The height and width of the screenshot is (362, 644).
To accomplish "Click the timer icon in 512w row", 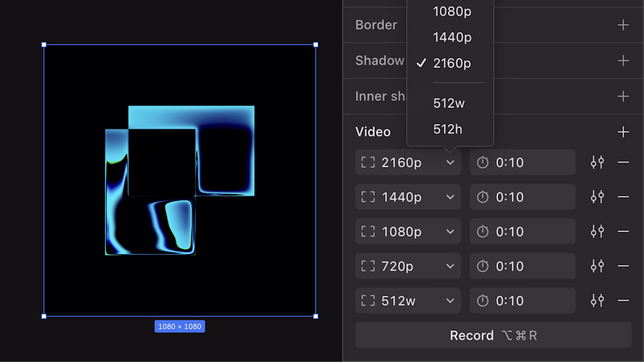I will pos(482,301).
